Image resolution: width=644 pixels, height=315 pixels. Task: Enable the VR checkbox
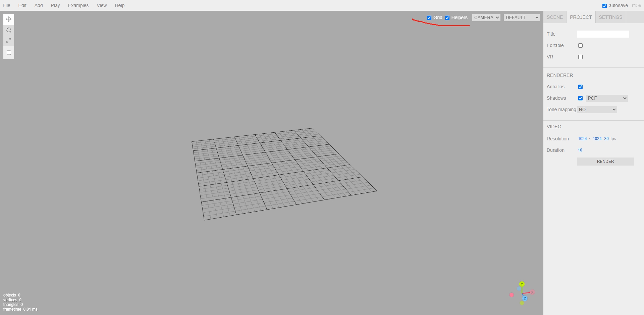[x=580, y=57]
